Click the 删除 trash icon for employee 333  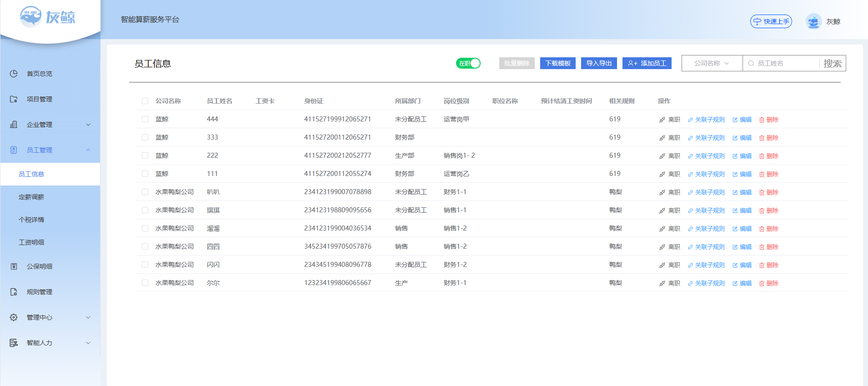[x=762, y=138]
